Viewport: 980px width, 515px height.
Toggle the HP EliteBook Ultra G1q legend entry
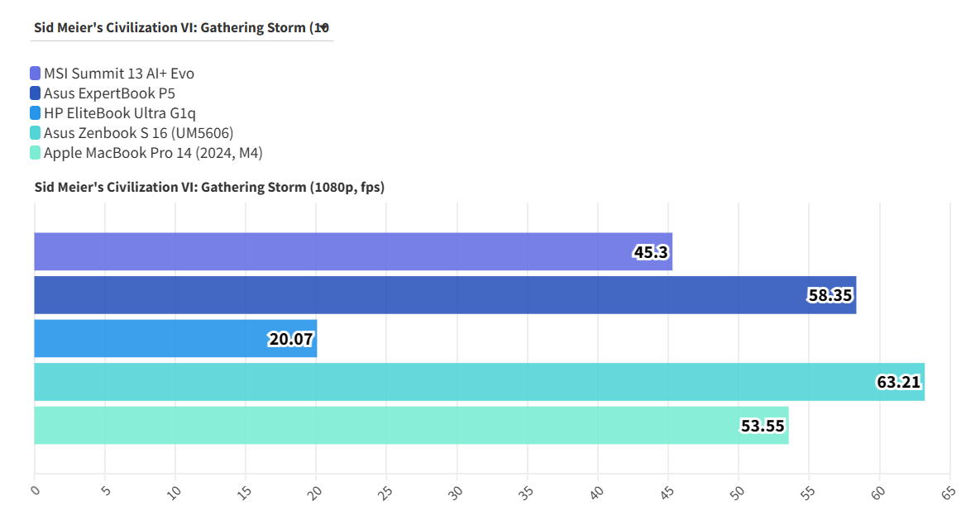click(119, 113)
